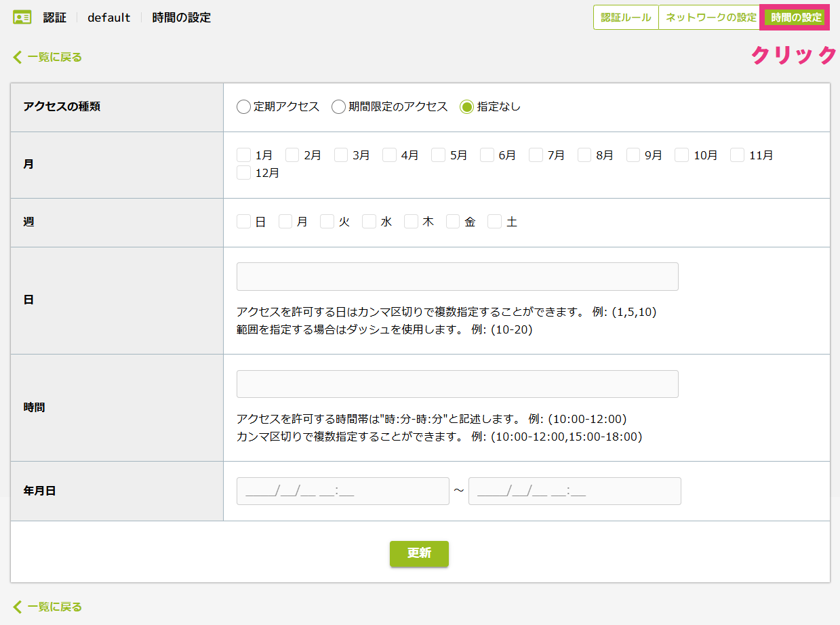
Task: Toggle the 5月 checkbox
Action: click(438, 155)
